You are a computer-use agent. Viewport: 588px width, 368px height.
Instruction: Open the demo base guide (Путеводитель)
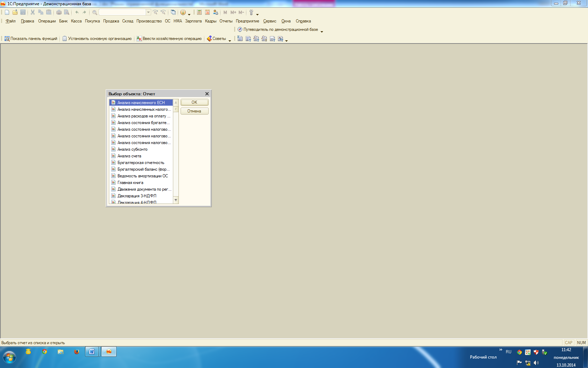tap(278, 29)
